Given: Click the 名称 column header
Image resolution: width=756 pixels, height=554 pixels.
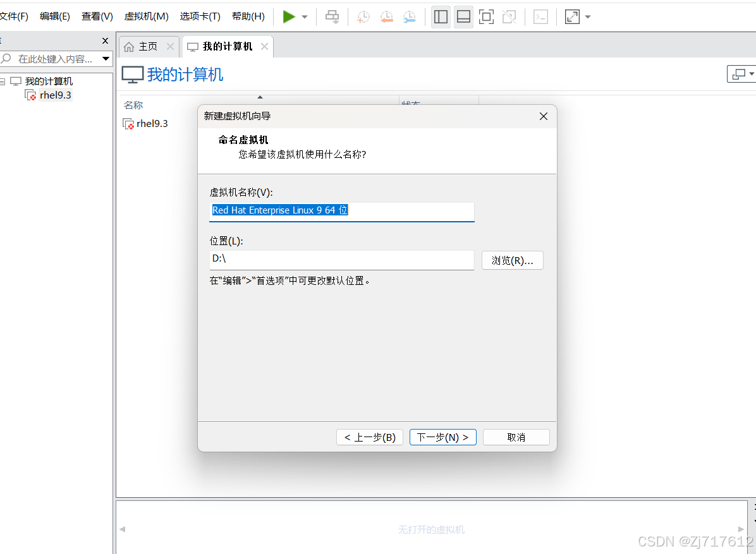Looking at the screenshot, I should click(133, 104).
